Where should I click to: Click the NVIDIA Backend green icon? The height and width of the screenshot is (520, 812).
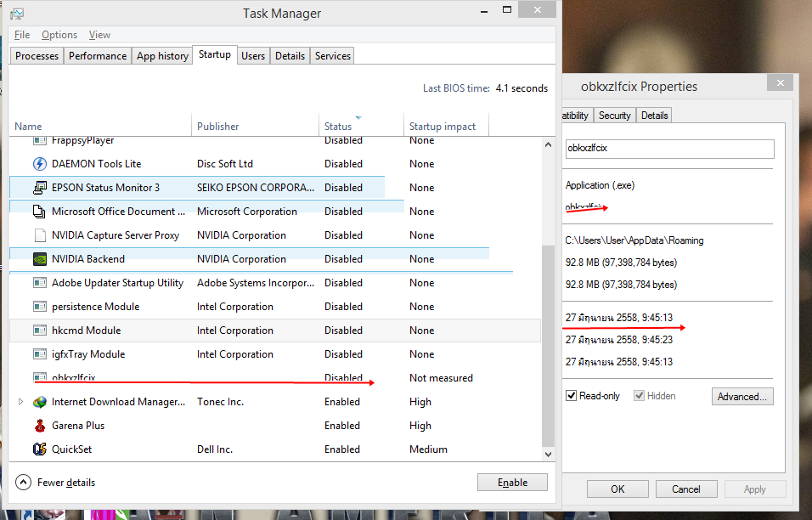pos(40,259)
